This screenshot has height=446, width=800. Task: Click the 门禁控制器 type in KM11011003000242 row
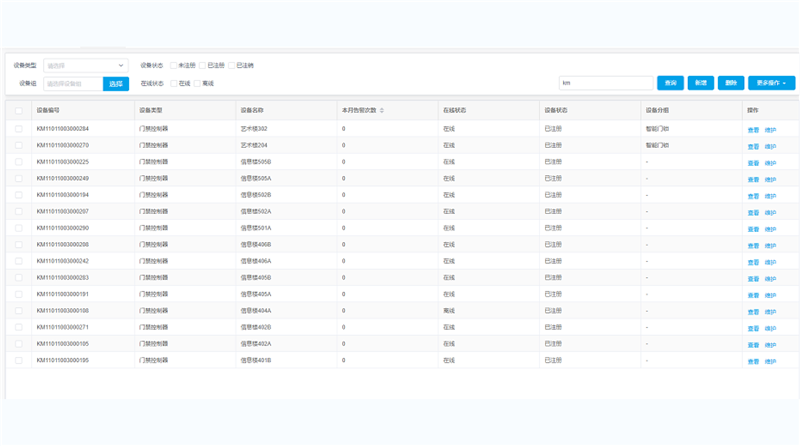click(x=154, y=261)
